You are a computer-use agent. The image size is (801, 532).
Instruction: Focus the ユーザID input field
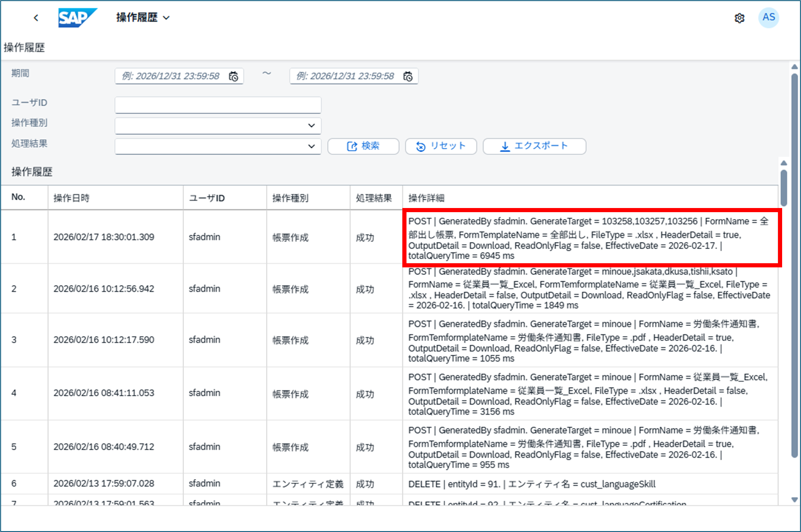click(x=218, y=105)
